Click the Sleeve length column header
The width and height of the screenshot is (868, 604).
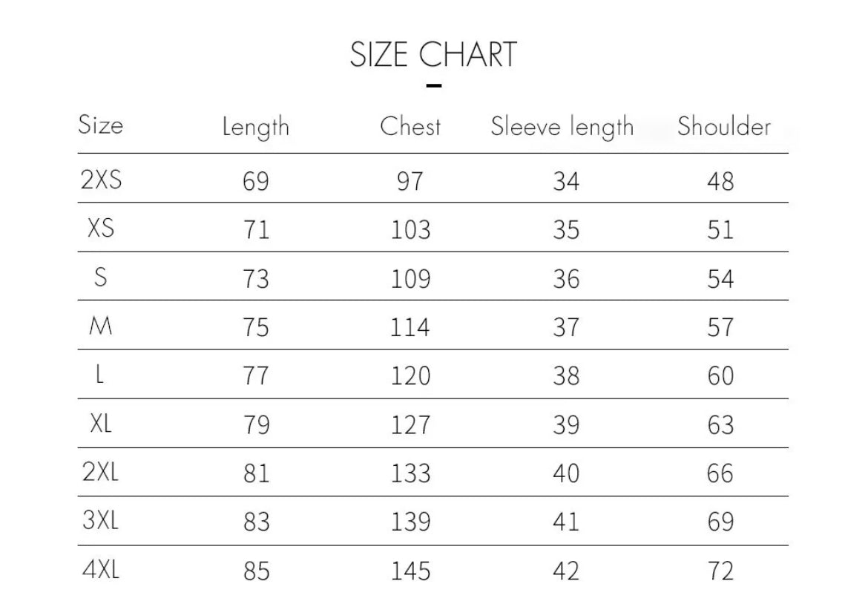tap(562, 128)
